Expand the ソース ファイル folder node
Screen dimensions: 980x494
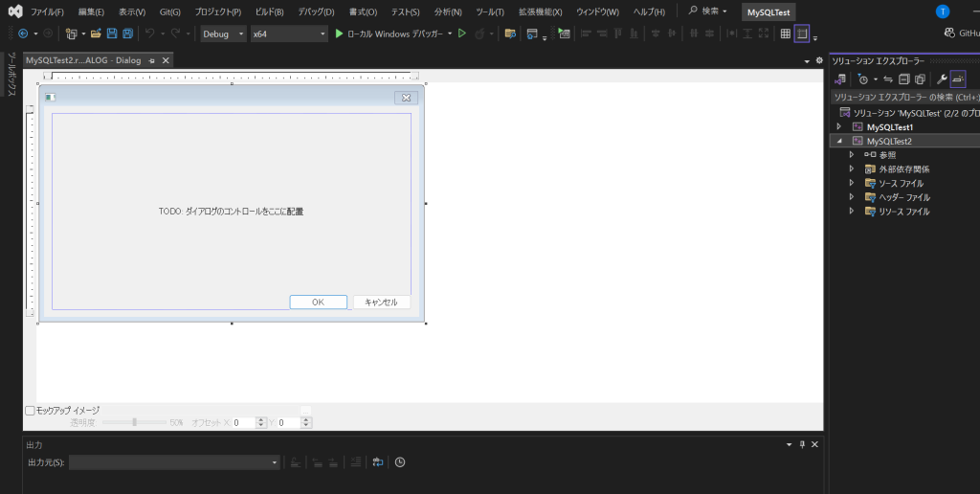851,183
